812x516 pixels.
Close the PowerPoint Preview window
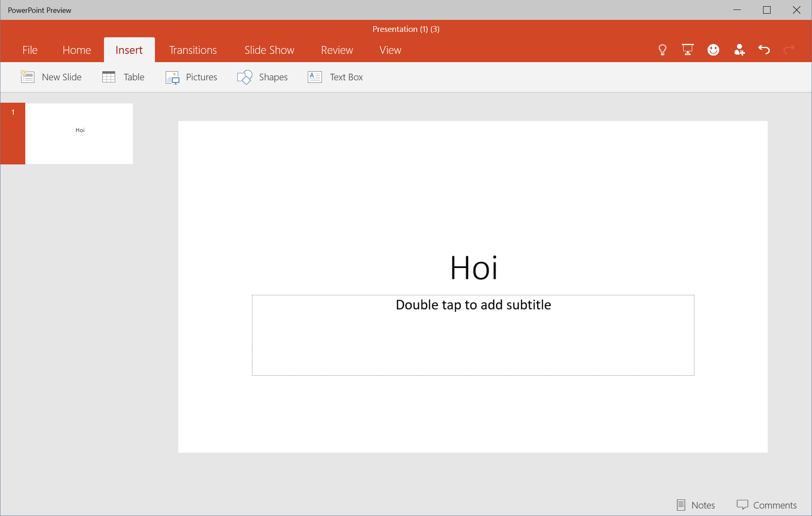pyautogui.click(x=796, y=10)
